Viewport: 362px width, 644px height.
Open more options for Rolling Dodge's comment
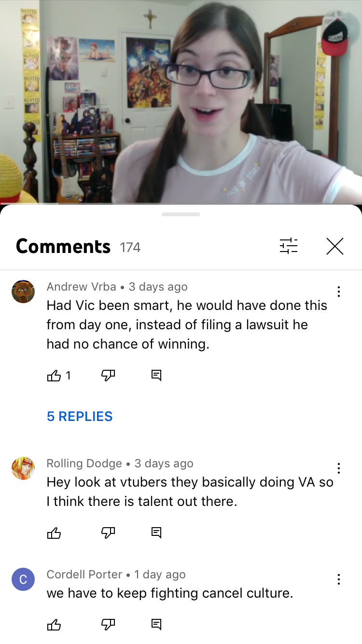click(339, 468)
